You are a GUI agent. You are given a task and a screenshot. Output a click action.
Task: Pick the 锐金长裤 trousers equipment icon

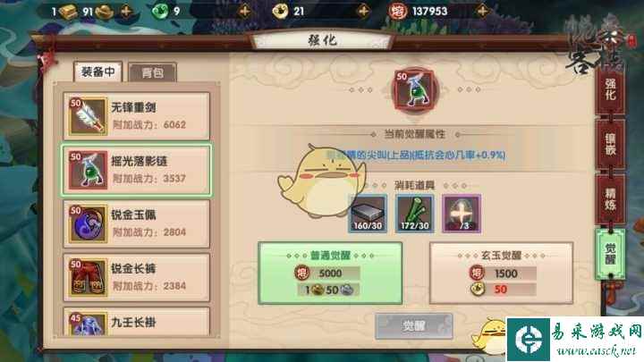88,278
